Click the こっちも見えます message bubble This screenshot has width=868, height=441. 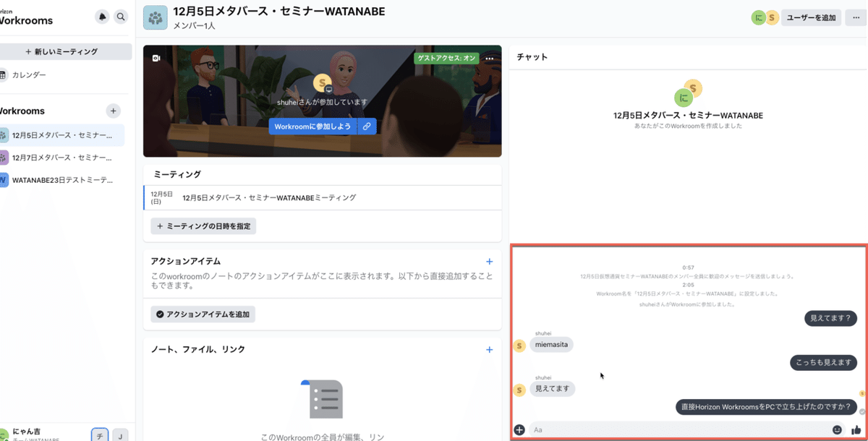[x=823, y=362]
